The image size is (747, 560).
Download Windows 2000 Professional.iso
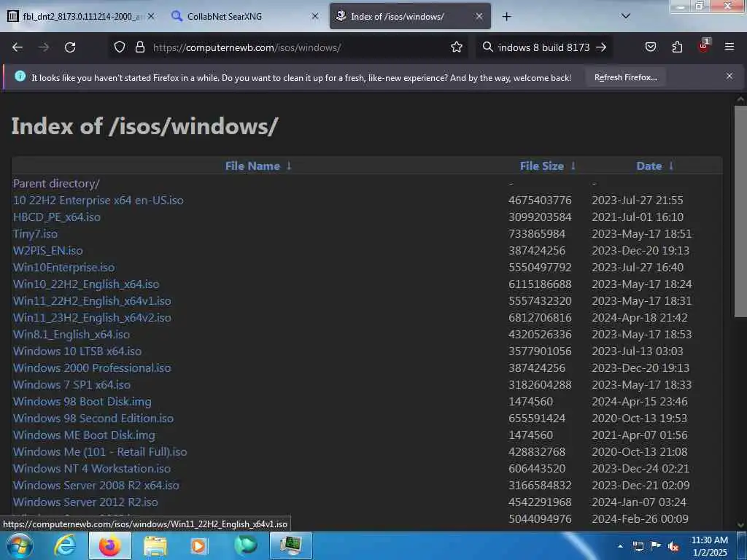(x=92, y=367)
